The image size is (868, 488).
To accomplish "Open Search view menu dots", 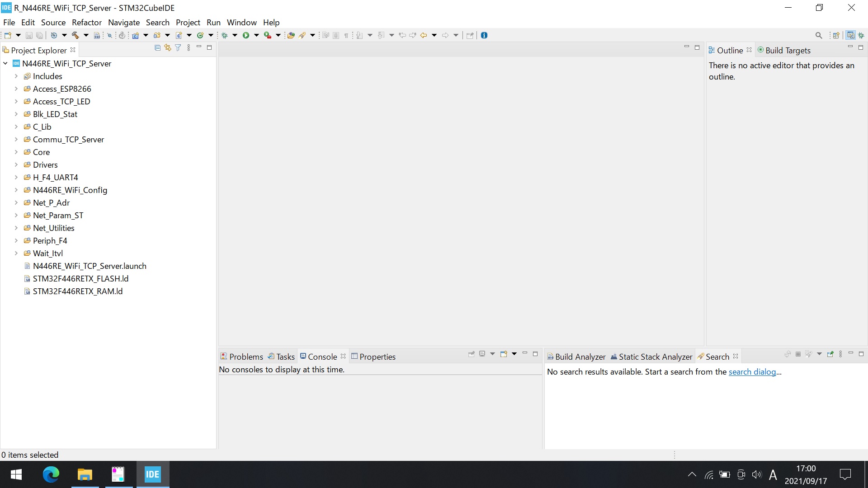I will click(840, 354).
